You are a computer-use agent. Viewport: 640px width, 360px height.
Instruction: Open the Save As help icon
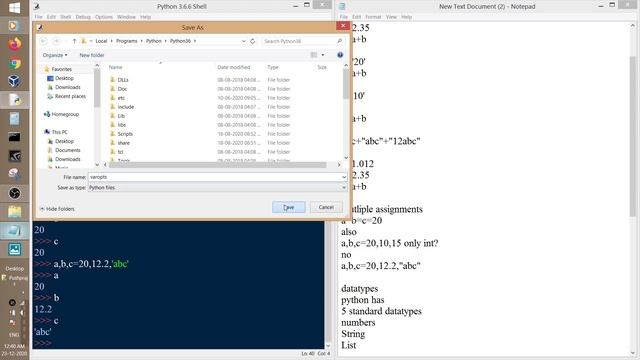tap(340, 55)
